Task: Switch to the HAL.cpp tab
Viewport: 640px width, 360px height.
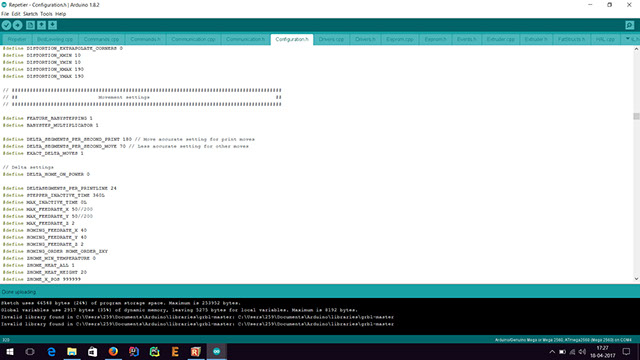Action: coord(605,40)
